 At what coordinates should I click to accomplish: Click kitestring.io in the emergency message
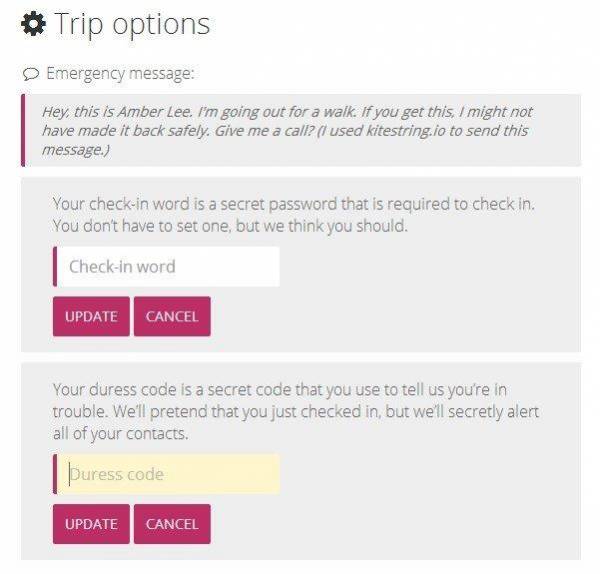[x=406, y=131]
